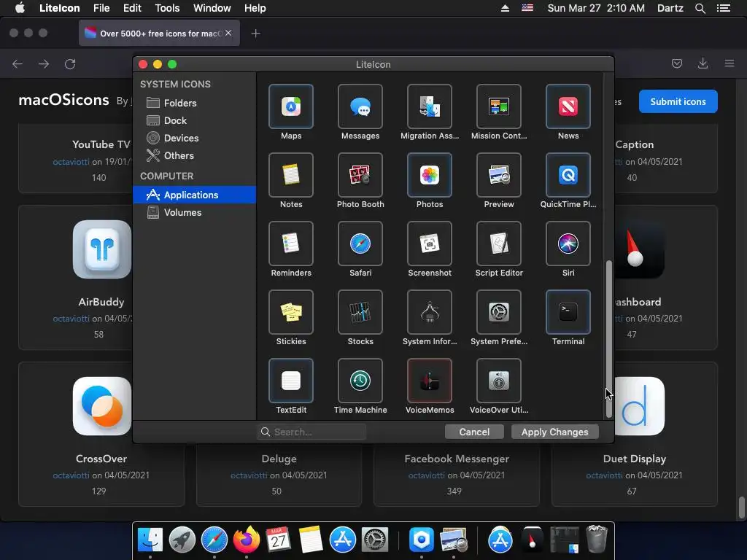
Task: Select the News app icon
Action: click(568, 106)
